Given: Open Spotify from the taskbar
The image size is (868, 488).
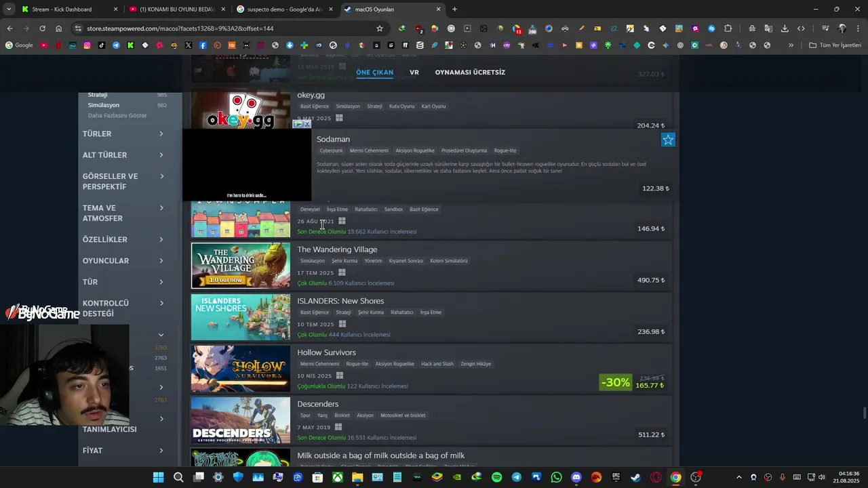Looking at the screenshot, I should tap(496, 477).
